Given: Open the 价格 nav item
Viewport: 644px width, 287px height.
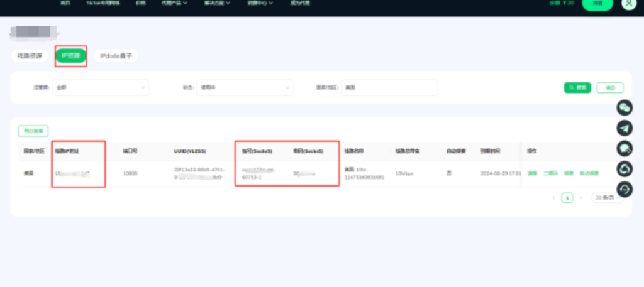Looking at the screenshot, I should click(140, 3).
